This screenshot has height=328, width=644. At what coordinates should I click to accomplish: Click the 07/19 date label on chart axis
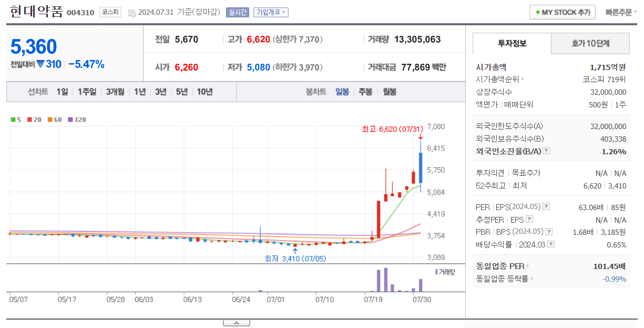[373, 300]
